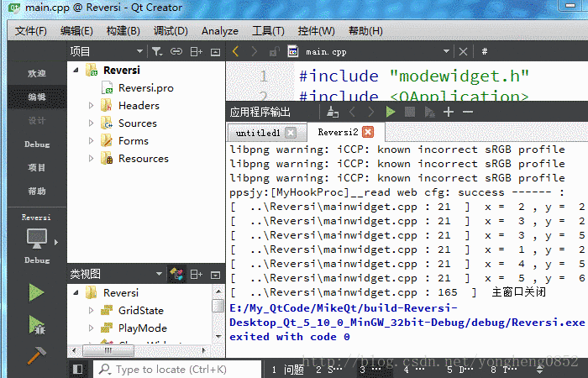The image size is (588, 378).
Task: Go to previous item in application output
Action: [352, 112]
